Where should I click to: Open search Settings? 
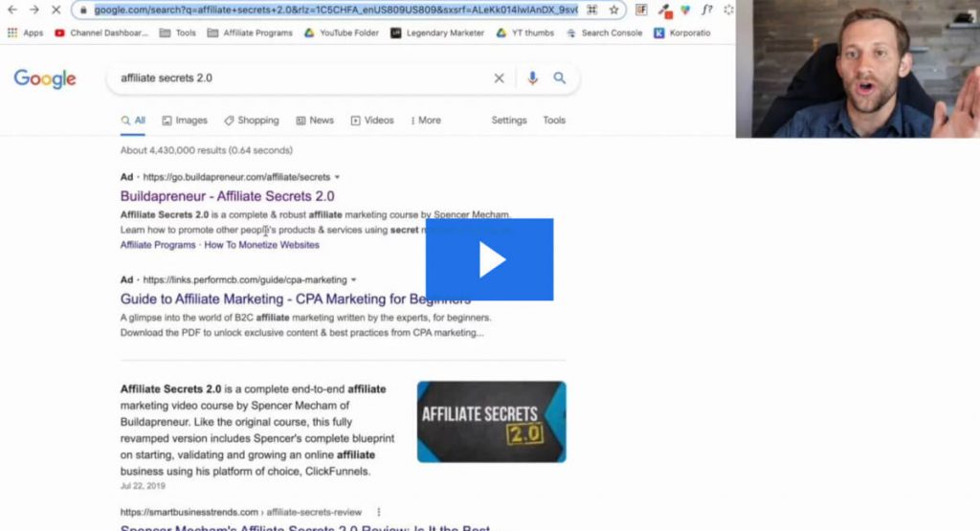click(x=509, y=121)
